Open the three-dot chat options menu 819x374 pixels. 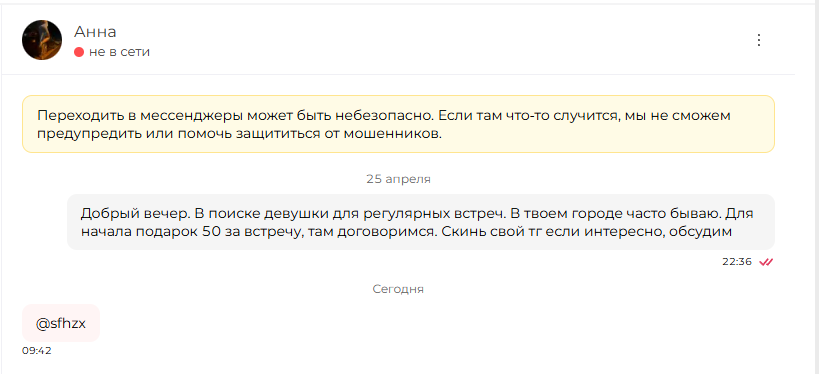coord(759,40)
